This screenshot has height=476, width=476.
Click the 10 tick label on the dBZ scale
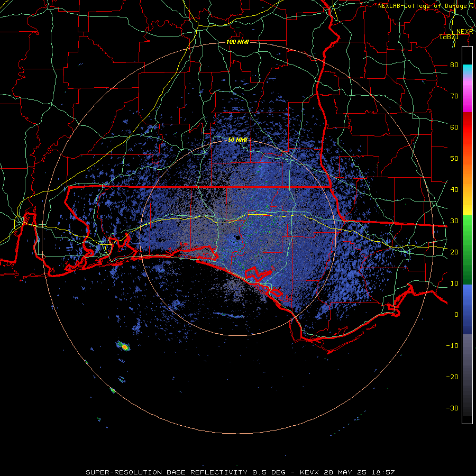pos(454,283)
